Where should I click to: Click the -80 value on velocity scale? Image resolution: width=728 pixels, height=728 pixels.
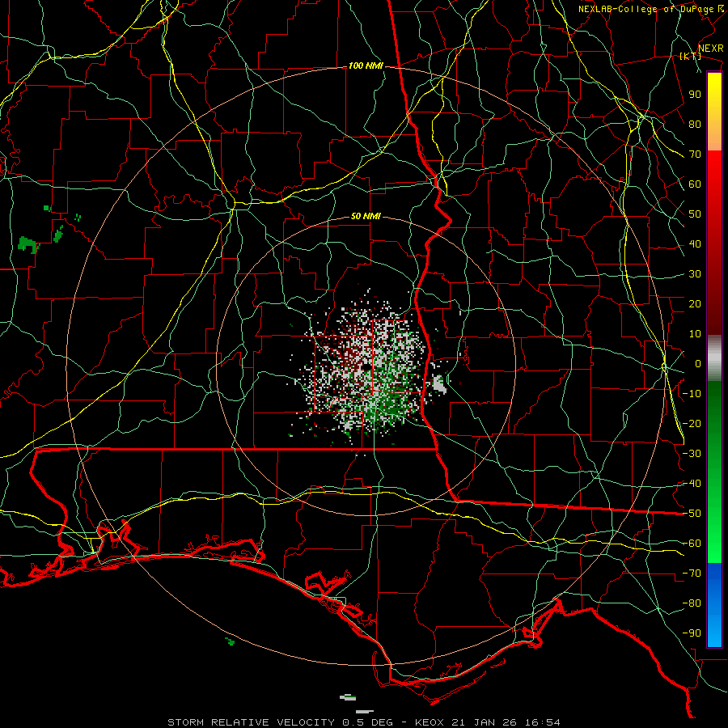click(x=692, y=603)
